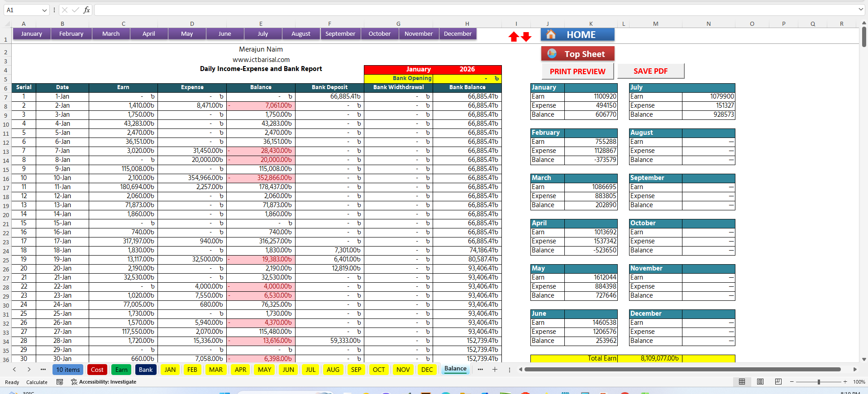Open November from the top navigation bar

tap(419, 34)
